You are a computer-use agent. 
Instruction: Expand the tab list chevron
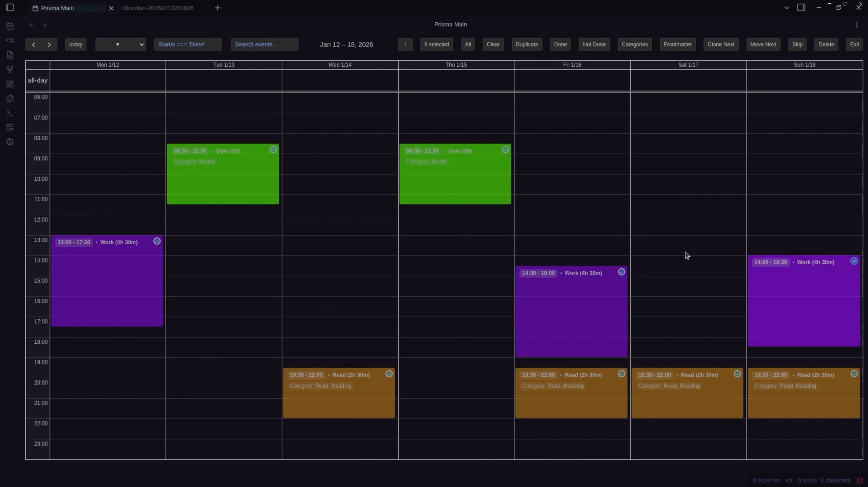(787, 8)
